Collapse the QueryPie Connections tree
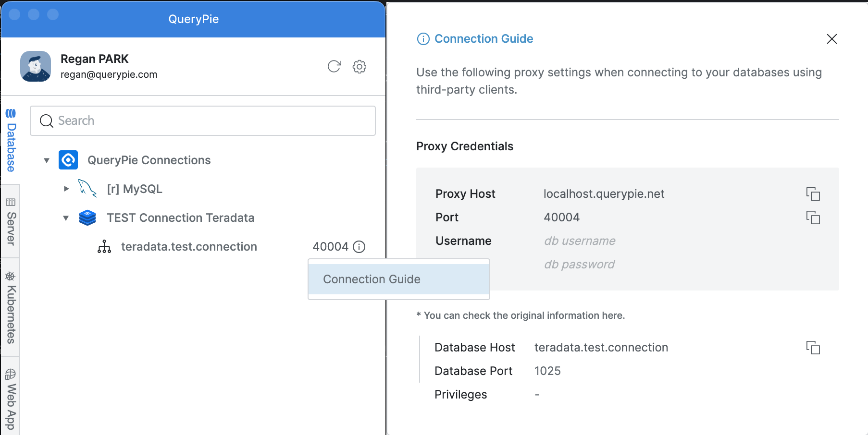The height and width of the screenshot is (435, 868). (47, 160)
